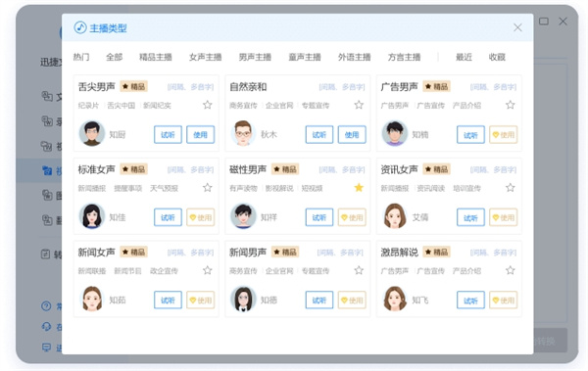Click the avatar on the 新闻女声 card

click(x=92, y=299)
